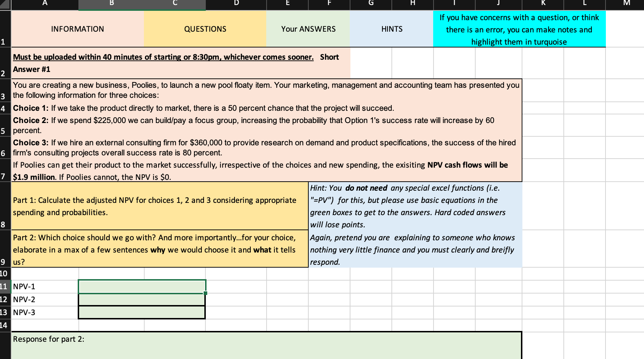Click the green NPV-2 answer cell
The height and width of the screenshot is (359, 644).
coord(142,299)
